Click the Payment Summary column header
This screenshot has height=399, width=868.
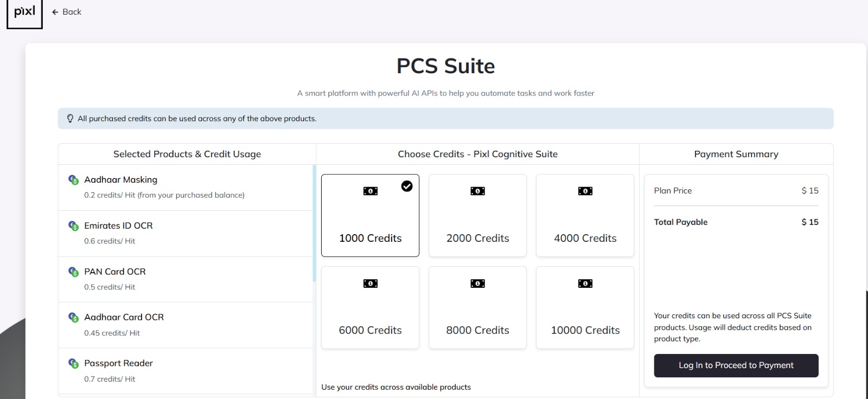(736, 155)
